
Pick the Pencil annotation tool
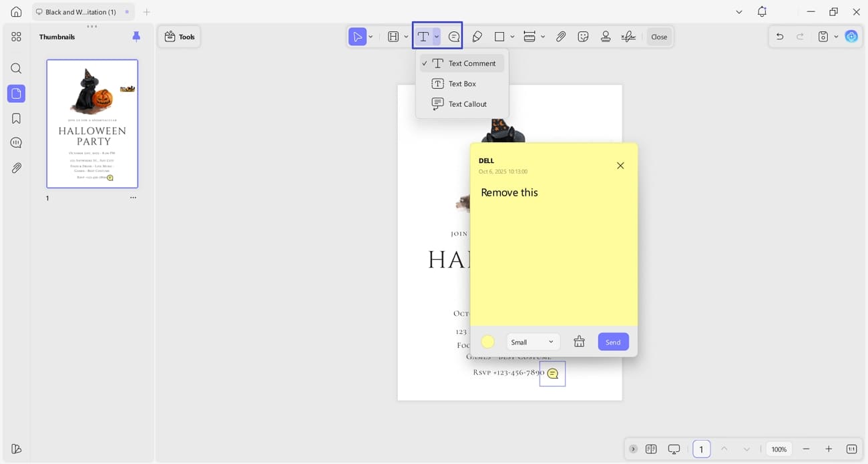477,36
